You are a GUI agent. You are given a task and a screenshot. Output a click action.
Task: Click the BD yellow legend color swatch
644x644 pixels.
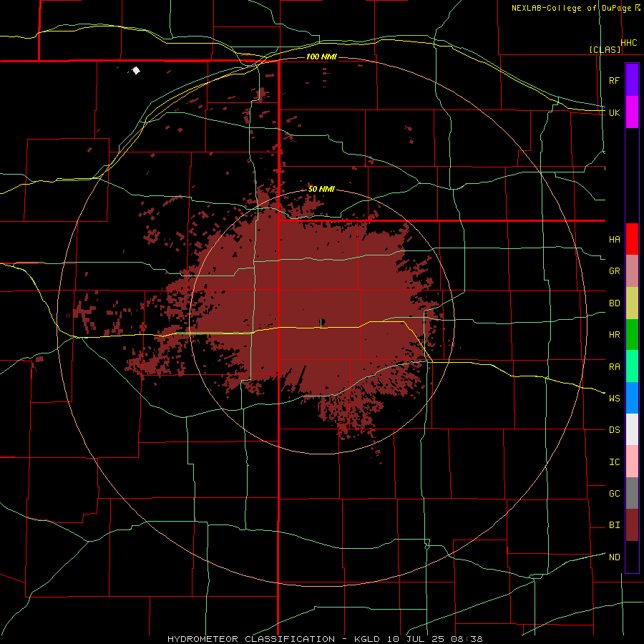tap(632, 303)
